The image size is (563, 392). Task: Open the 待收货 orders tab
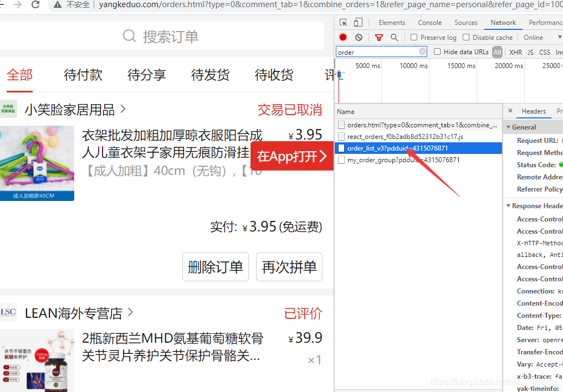coord(274,75)
